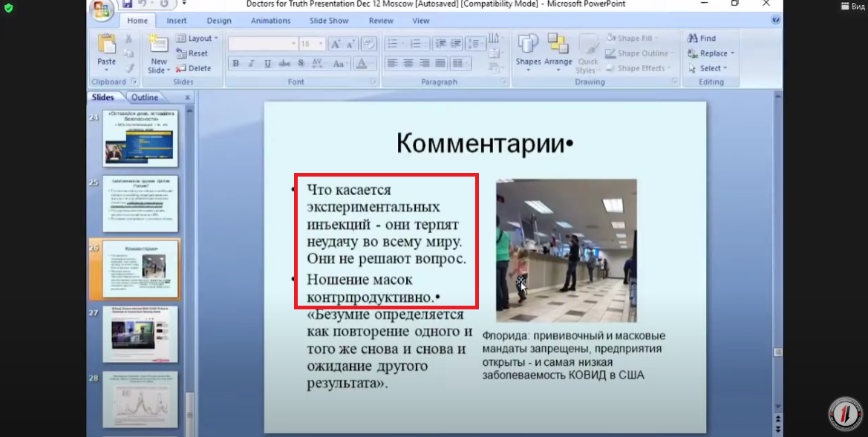
Task: Open the Line Spacing dropdown
Action: [475, 44]
